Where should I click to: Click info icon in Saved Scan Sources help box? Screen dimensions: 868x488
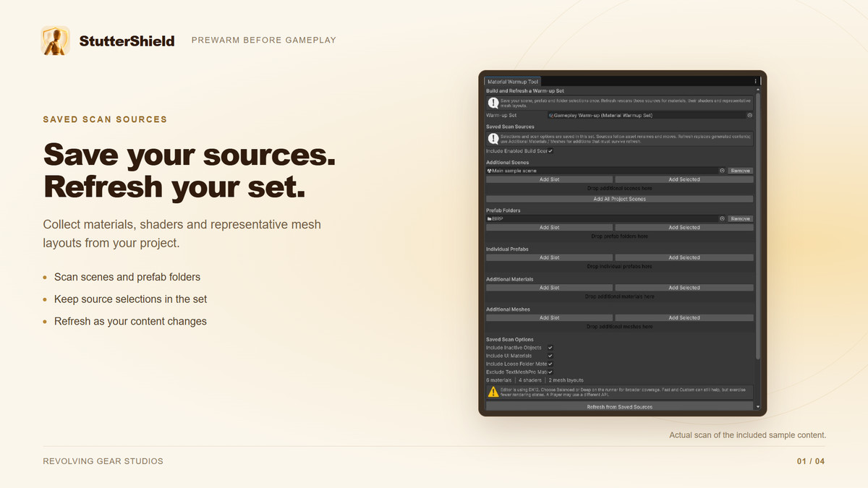point(493,138)
